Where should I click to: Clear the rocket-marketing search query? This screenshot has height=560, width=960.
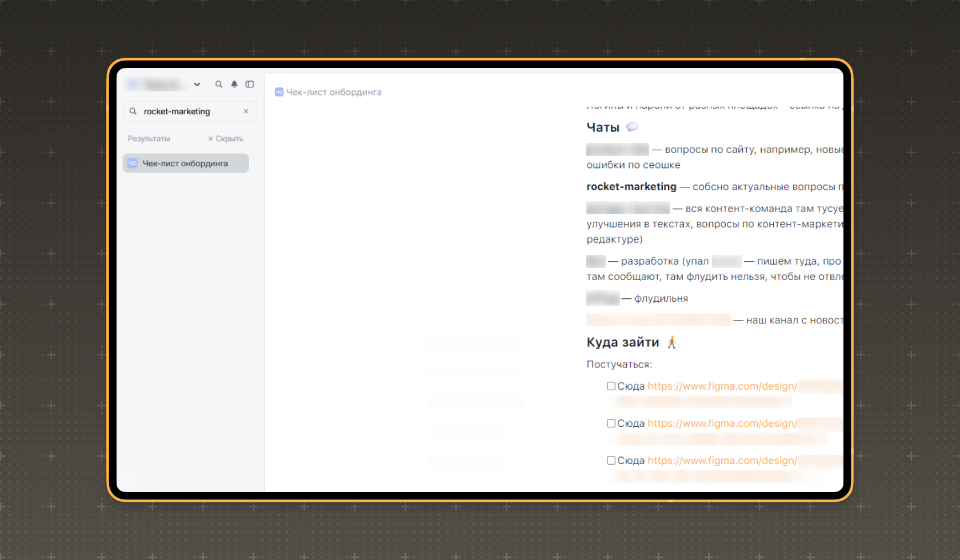246,111
